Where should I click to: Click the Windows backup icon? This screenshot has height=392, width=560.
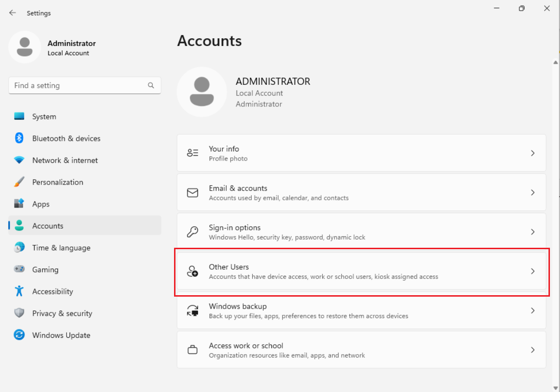coord(193,311)
